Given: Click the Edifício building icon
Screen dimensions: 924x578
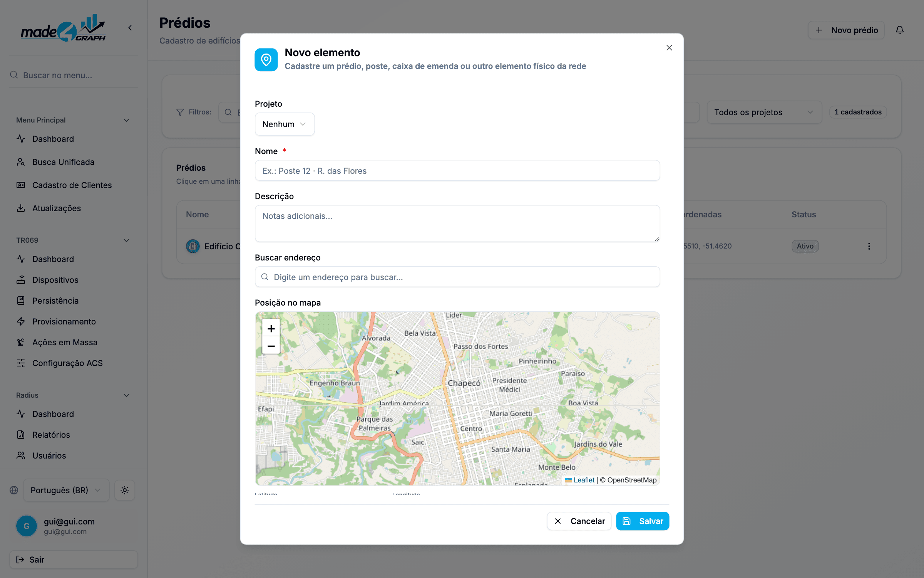Looking at the screenshot, I should pos(193,246).
